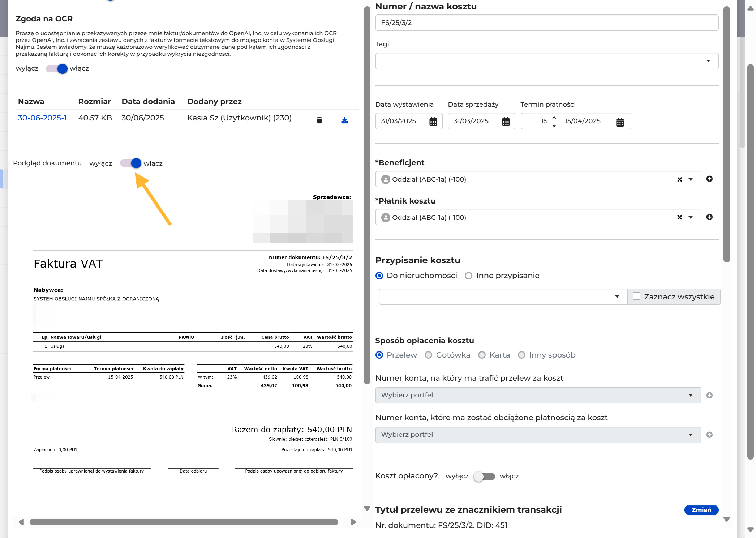The image size is (756, 538).
Task: Toggle the Koszt opłacony switch
Action: coord(484,477)
